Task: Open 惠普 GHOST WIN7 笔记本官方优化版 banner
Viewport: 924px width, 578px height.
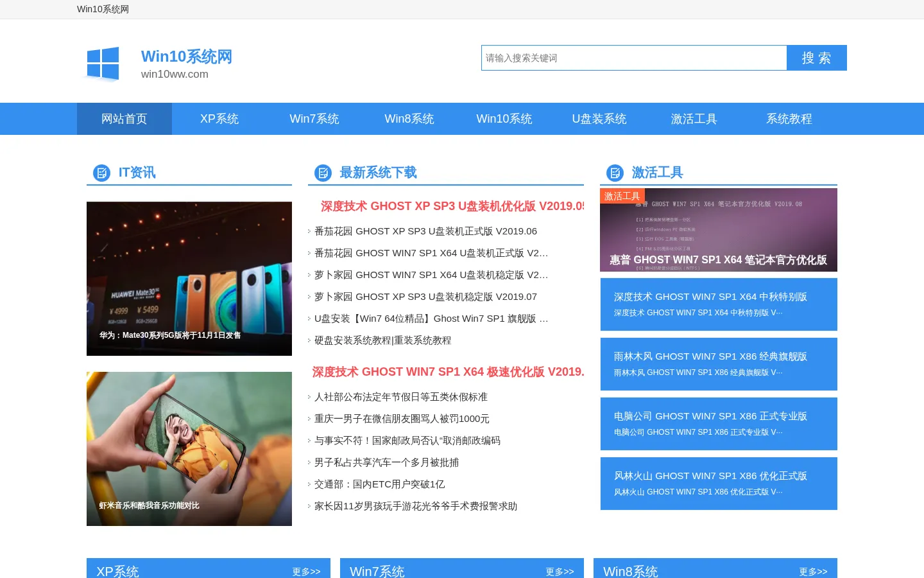Action: [x=719, y=230]
